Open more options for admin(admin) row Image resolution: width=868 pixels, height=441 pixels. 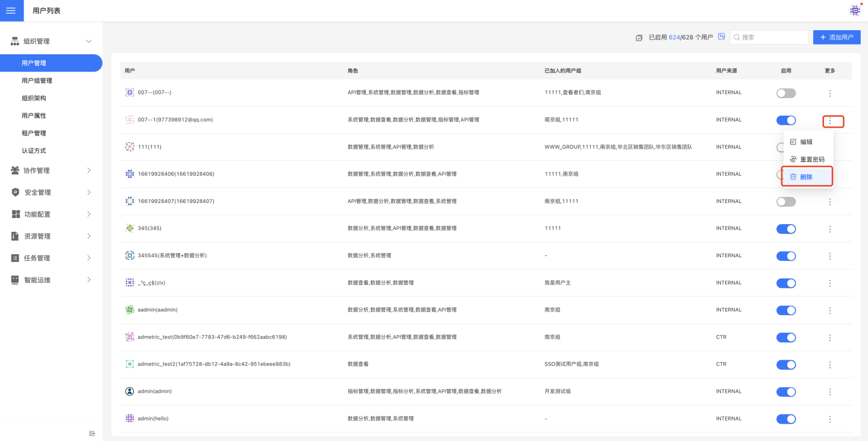click(x=830, y=392)
